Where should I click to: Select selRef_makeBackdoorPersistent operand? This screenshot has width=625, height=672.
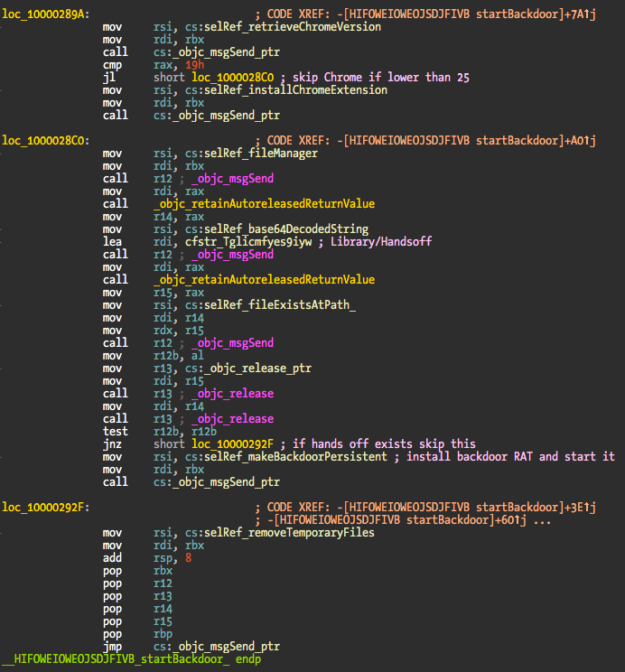(295, 457)
